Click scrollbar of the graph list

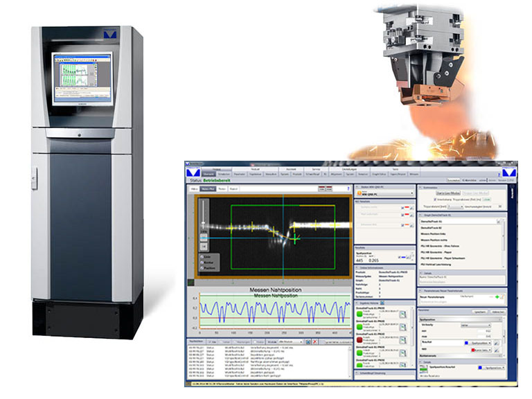pos(504,243)
